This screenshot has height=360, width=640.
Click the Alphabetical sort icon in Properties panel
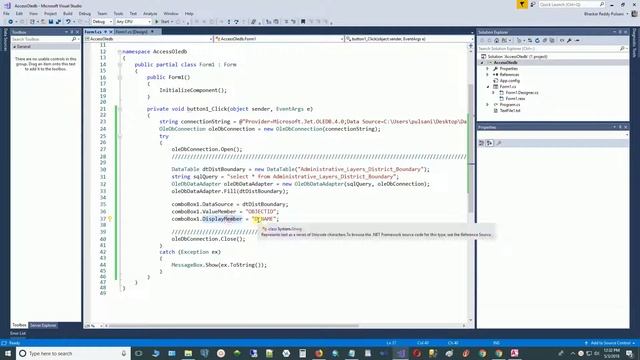(x=489, y=143)
